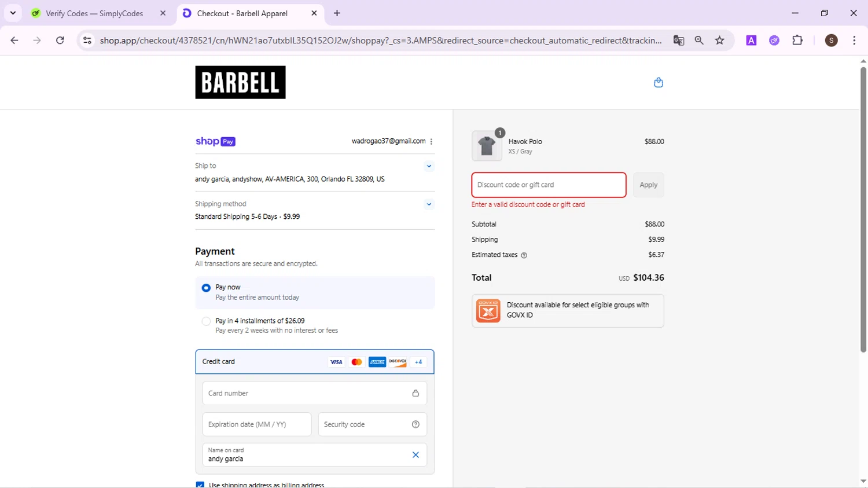Screen dimensions: 868x488
Task: View site information in address bar
Action: coord(87,41)
